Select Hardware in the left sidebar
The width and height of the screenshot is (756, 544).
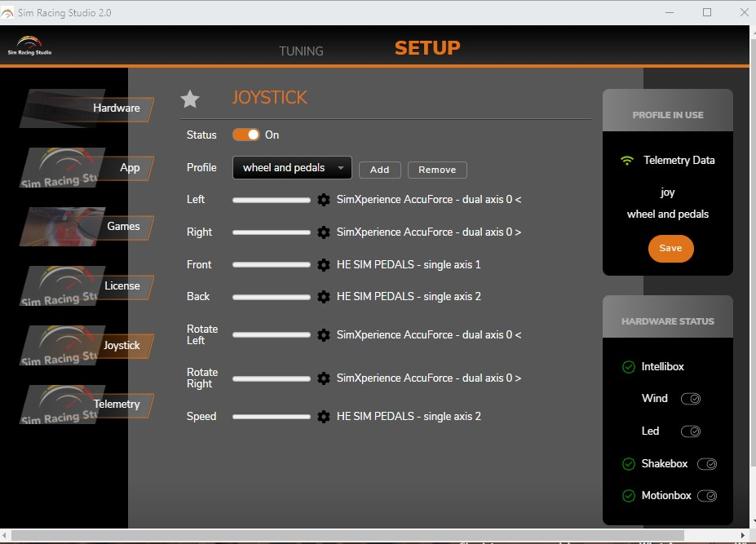click(x=116, y=108)
